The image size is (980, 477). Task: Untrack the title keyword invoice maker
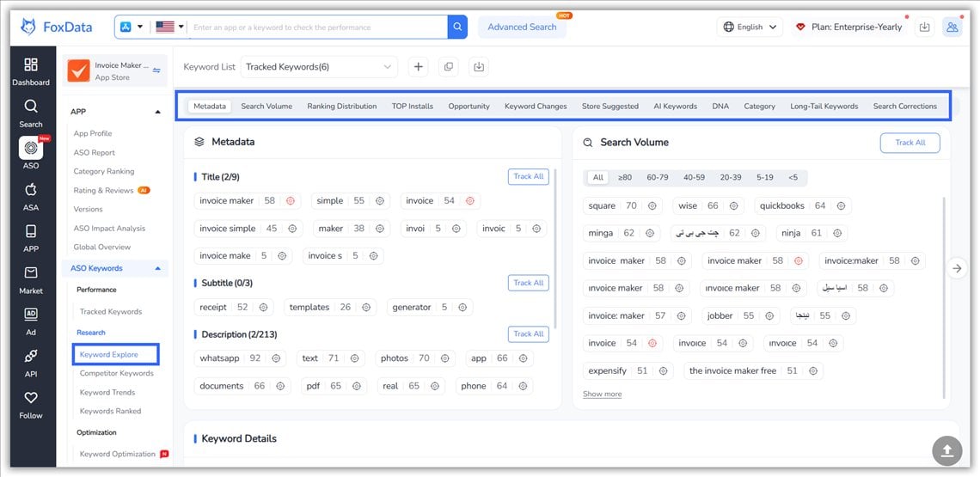coord(290,200)
